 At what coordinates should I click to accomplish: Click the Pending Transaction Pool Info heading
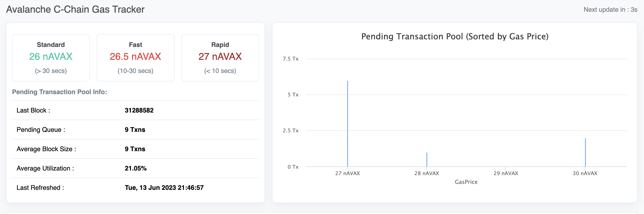click(x=59, y=92)
